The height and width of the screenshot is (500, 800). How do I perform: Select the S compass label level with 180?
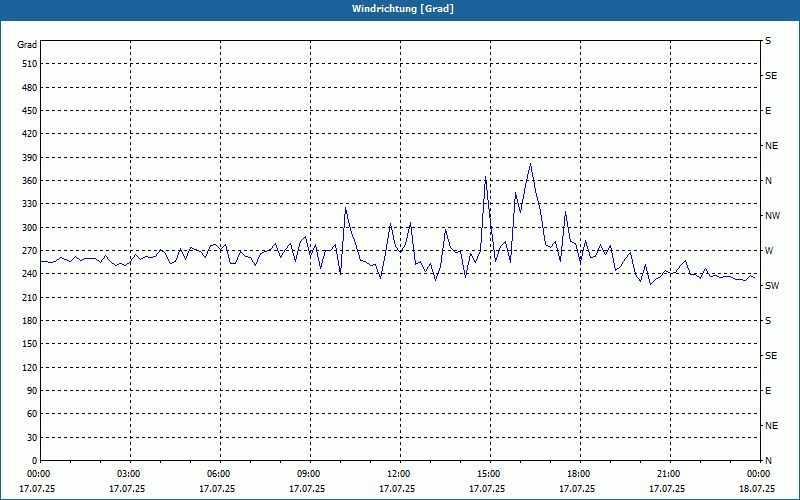coord(768,321)
